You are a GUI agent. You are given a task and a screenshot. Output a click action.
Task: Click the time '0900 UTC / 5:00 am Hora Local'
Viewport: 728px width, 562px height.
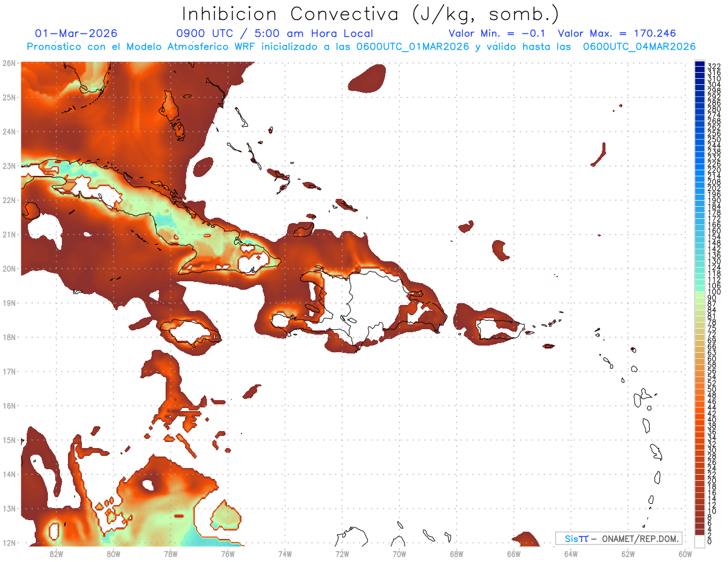coord(274,34)
